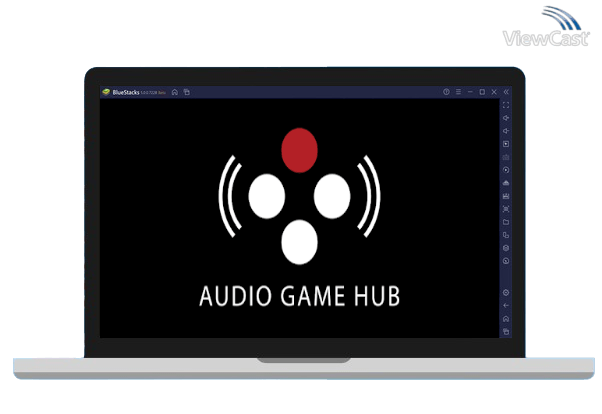602x414 pixels.
Task: Close the BlueStacks window
Action: [494, 92]
